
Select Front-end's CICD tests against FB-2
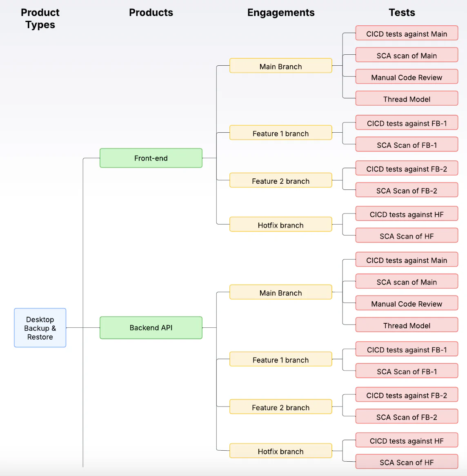click(x=407, y=168)
